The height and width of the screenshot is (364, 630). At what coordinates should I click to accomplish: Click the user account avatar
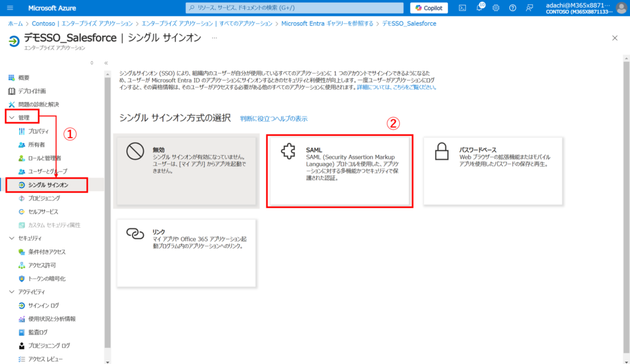tap(621, 7)
